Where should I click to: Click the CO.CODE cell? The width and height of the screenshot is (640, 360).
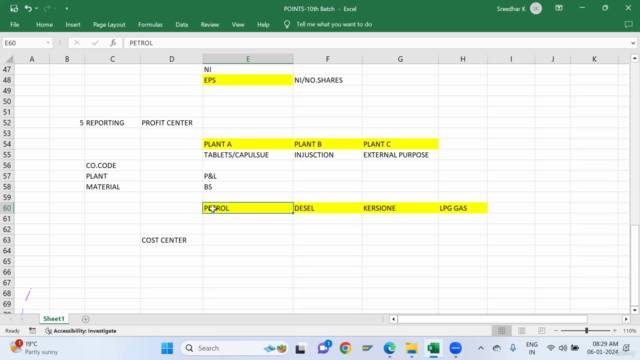coord(112,165)
